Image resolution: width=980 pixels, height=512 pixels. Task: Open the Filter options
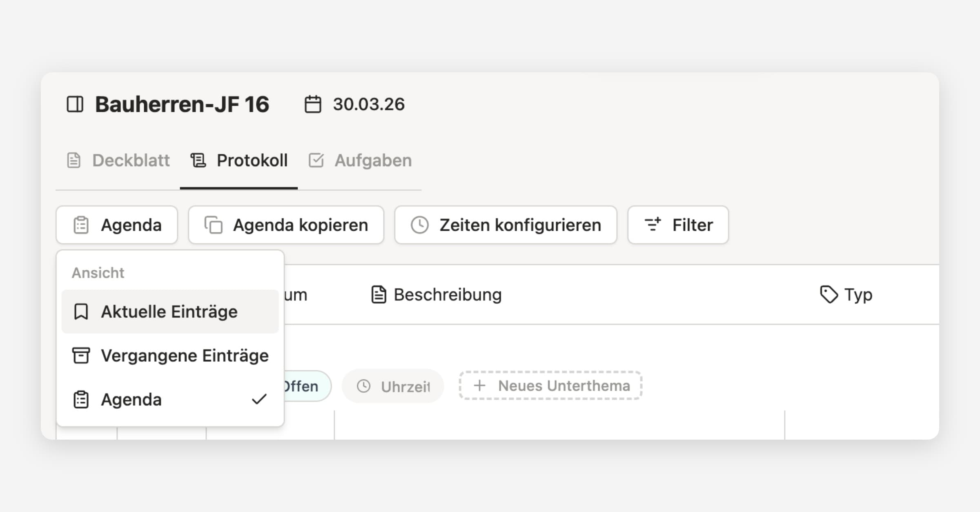pos(678,225)
